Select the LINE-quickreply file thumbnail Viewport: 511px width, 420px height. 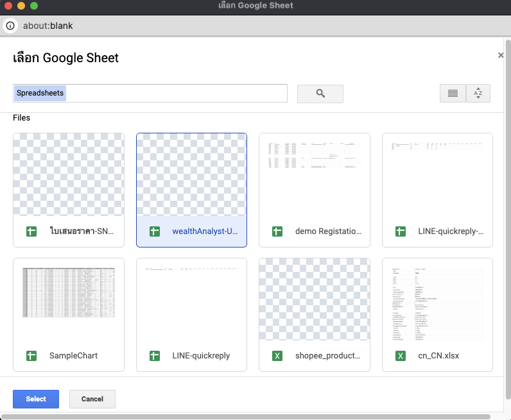point(191,299)
